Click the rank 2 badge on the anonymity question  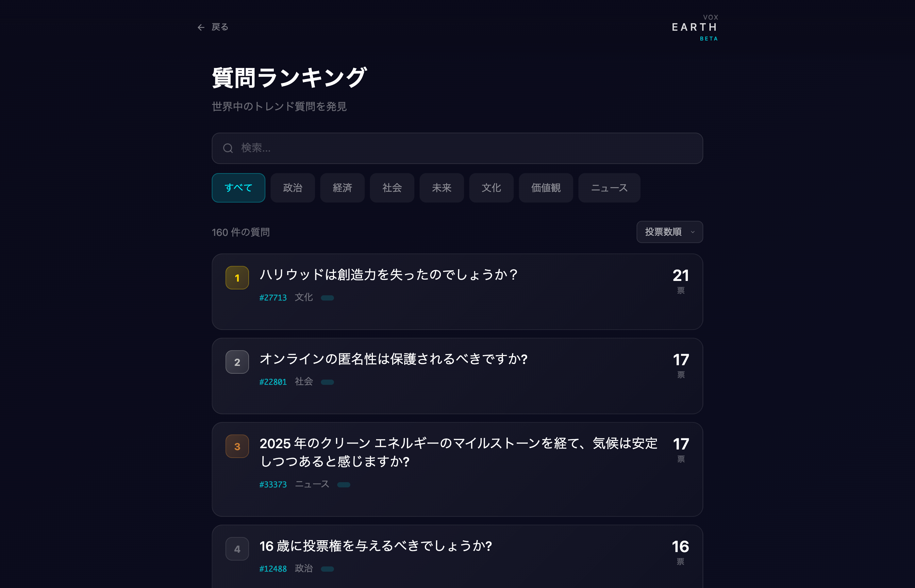(x=237, y=362)
